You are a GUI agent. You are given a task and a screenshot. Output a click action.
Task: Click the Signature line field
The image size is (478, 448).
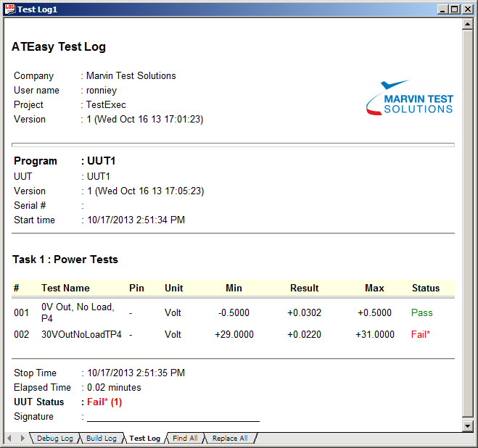(173, 416)
